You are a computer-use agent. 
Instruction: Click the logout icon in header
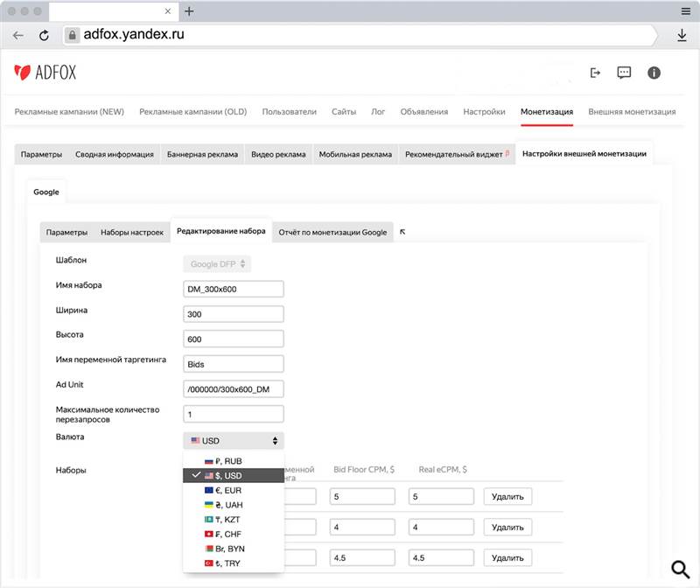point(596,73)
